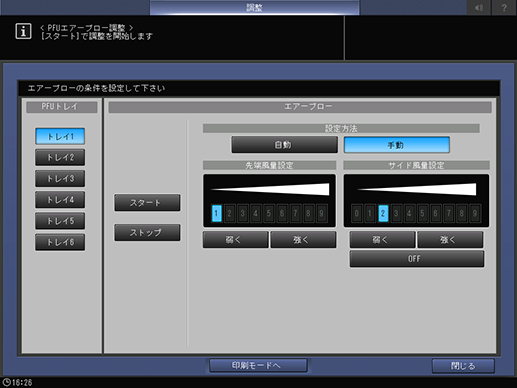Click level 9 on サイド風量設定 scale
The height and width of the screenshot is (388, 517).
(x=475, y=213)
